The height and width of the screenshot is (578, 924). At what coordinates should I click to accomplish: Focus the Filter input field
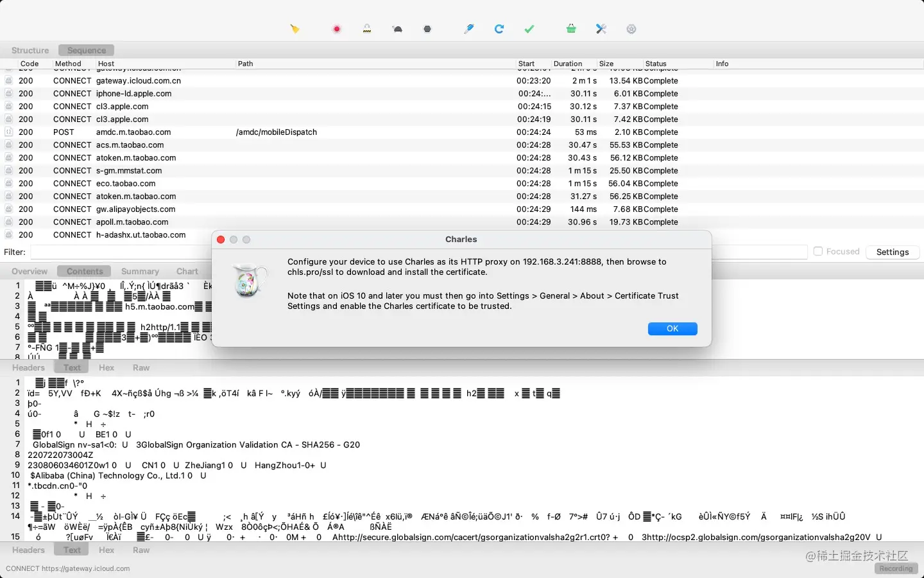[418, 252]
